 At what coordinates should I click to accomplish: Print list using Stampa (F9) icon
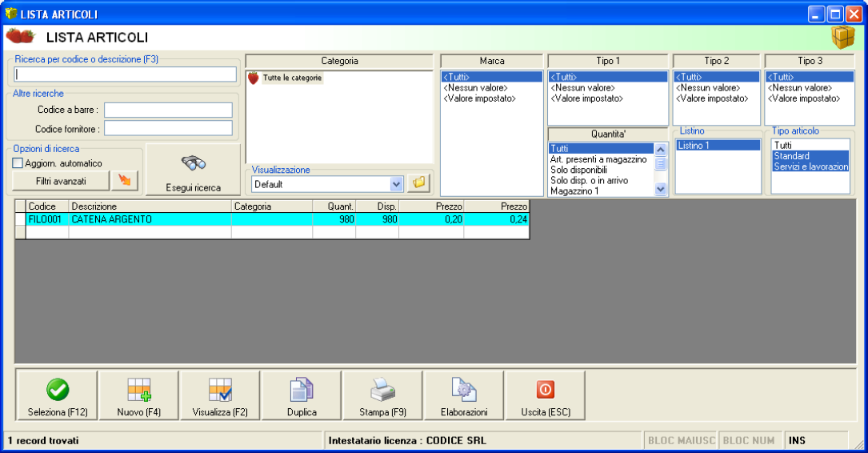(382, 390)
